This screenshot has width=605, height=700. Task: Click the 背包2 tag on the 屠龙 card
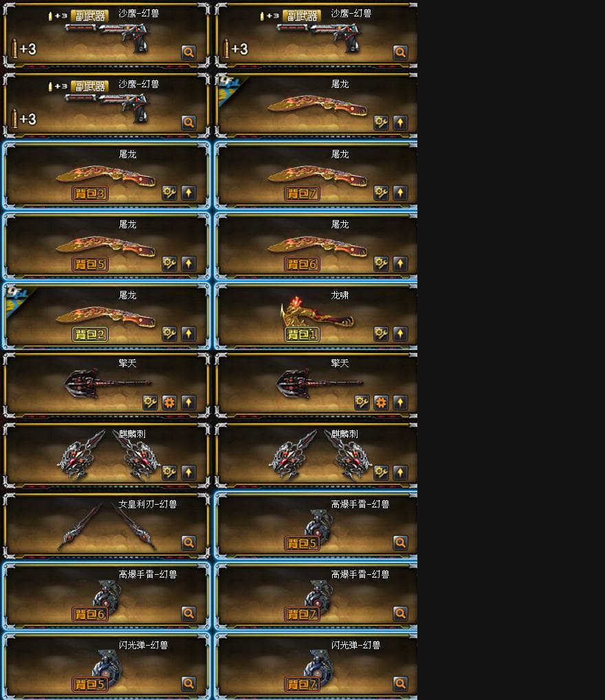pyautogui.click(x=90, y=334)
